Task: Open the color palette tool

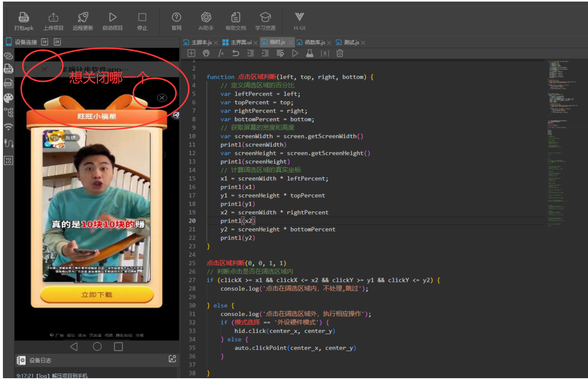Action: click(x=8, y=98)
